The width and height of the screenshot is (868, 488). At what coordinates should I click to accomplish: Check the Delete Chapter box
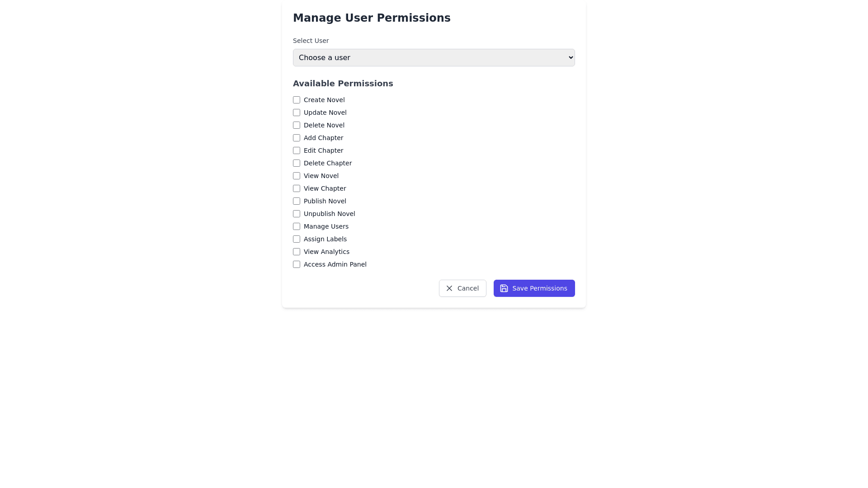[x=297, y=163]
